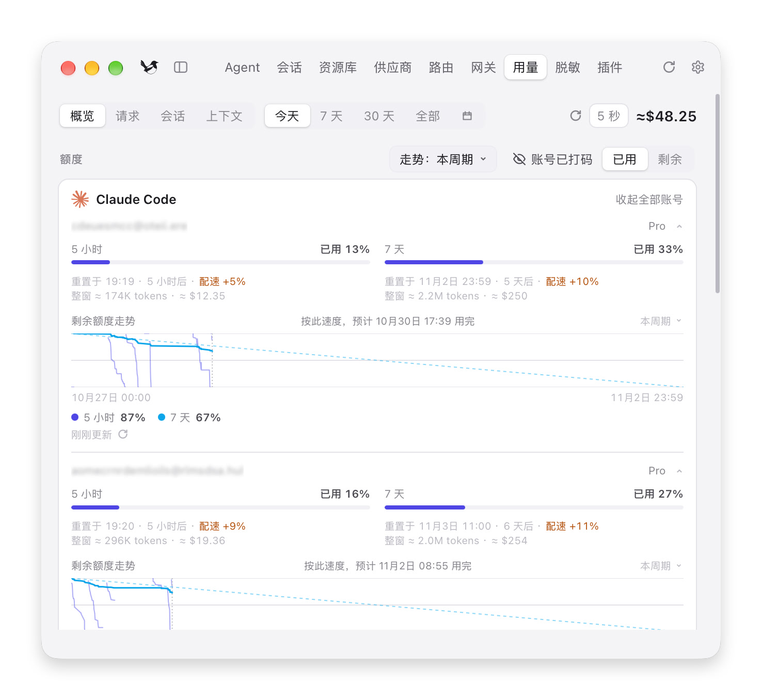Collapse the second Pro account chevron
This screenshot has height=700, width=762.
(679, 471)
